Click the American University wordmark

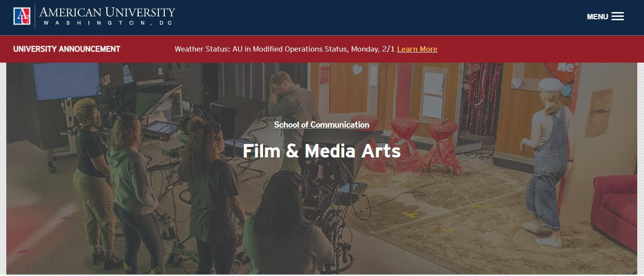pos(107,12)
